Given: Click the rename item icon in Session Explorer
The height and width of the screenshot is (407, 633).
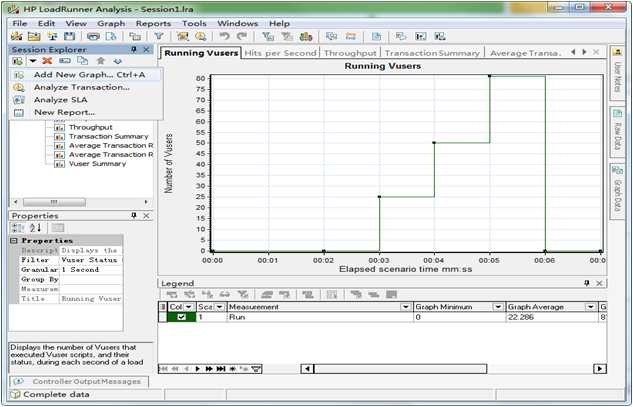Looking at the screenshot, I should 65,61.
